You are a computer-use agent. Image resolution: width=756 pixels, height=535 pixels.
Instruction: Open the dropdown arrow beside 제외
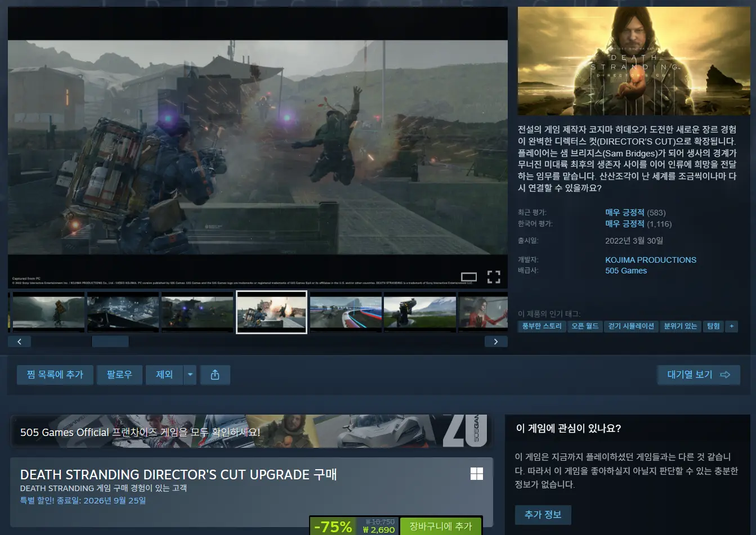[190, 375]
